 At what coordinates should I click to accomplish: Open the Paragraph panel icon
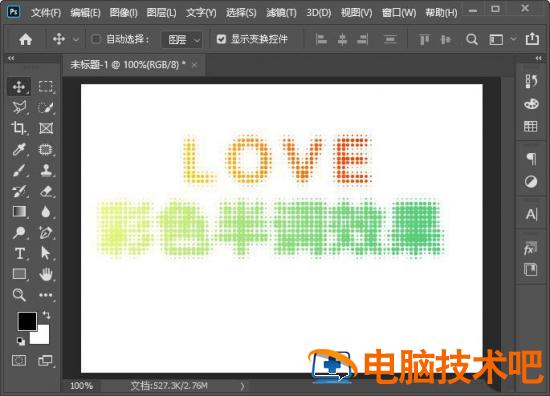(531, 159)
